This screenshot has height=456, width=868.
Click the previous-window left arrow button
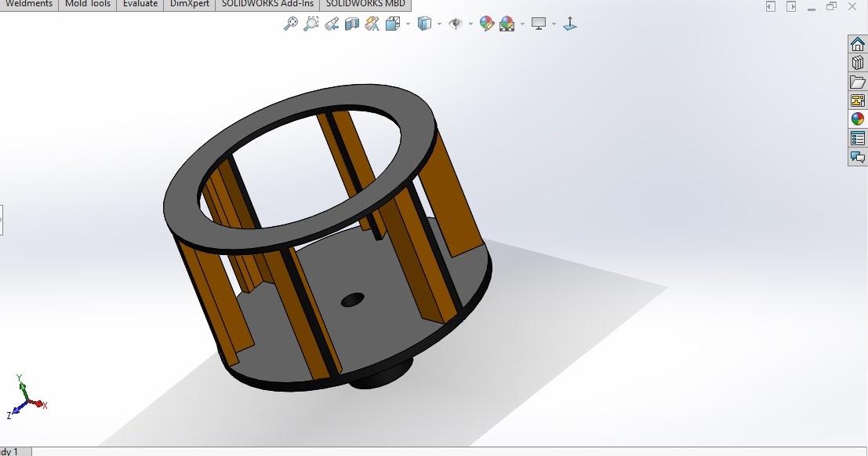pos(771,6)
